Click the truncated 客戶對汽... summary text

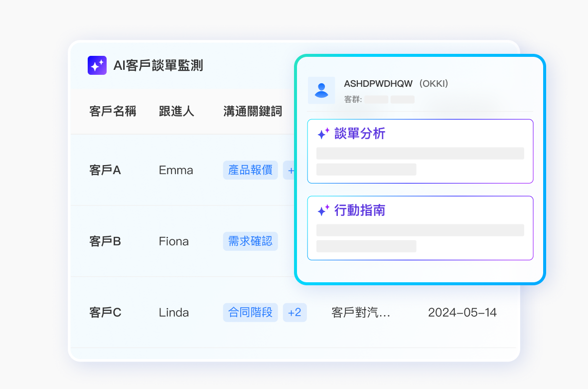pos(361,312)
